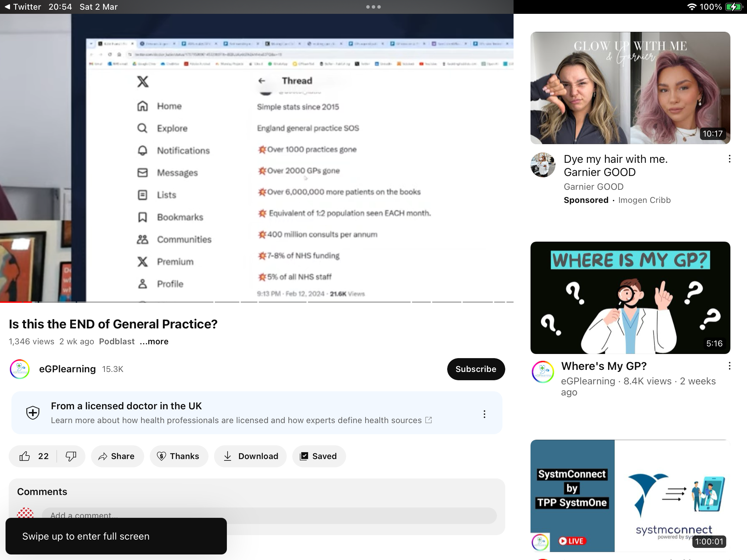Viewport: 747px width, 560px height.
Task: Tap the like thumbs-up icon
Action: [x=25, y=456]
